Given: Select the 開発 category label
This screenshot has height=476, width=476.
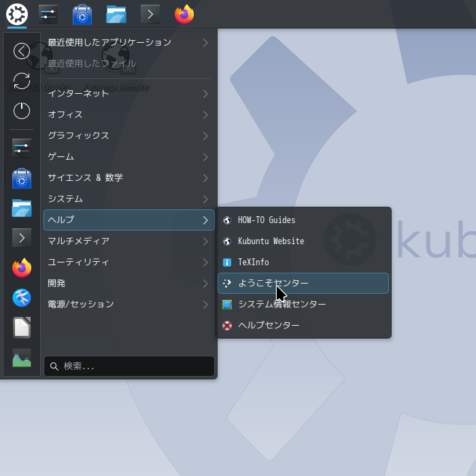Looking at the screenshot, I should pos(56,284).
